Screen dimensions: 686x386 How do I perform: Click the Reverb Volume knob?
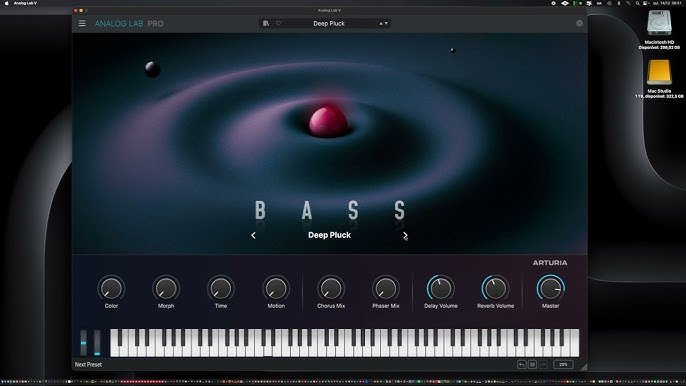point(495,289)
